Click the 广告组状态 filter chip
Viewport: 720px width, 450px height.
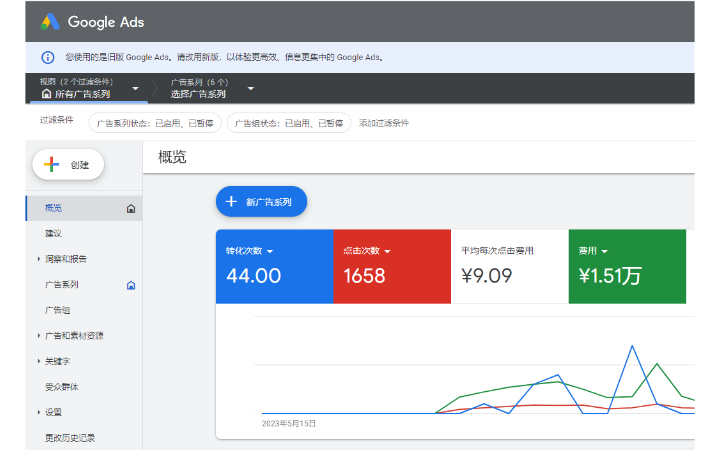pyautogui.click(x=289, y=123)
